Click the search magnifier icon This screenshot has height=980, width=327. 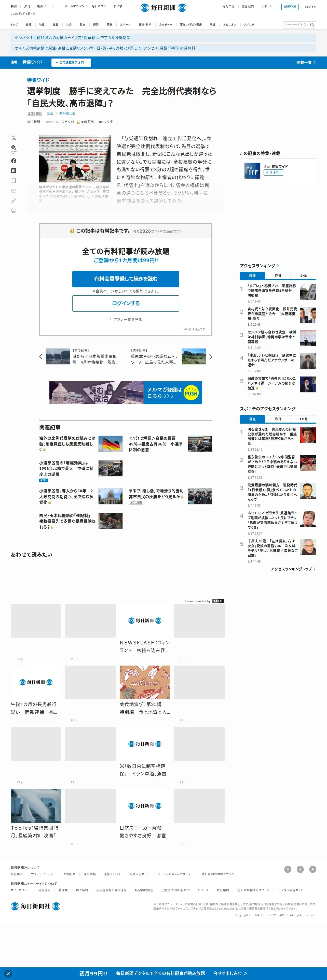[x=312, y=25]
